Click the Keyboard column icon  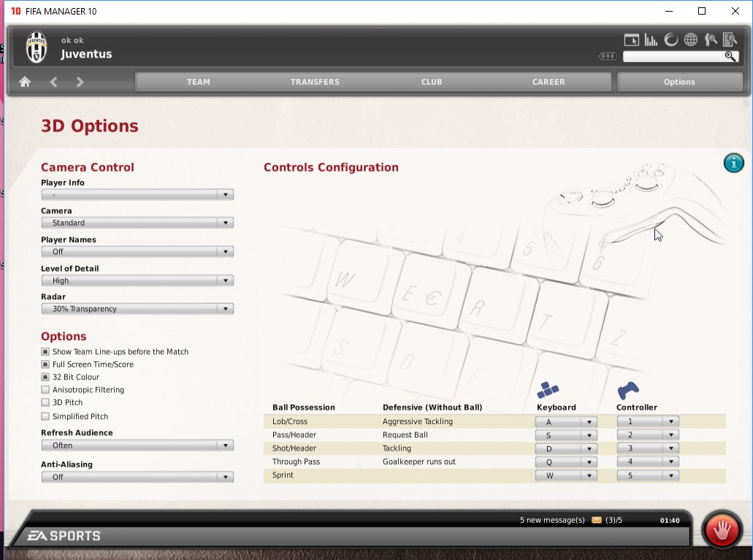click(548, 390)
